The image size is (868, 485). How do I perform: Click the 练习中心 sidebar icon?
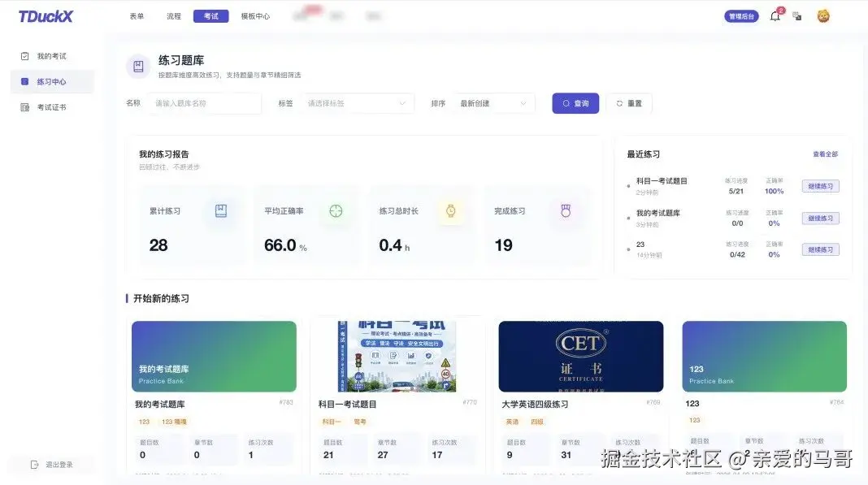click(x=25, y=81)
